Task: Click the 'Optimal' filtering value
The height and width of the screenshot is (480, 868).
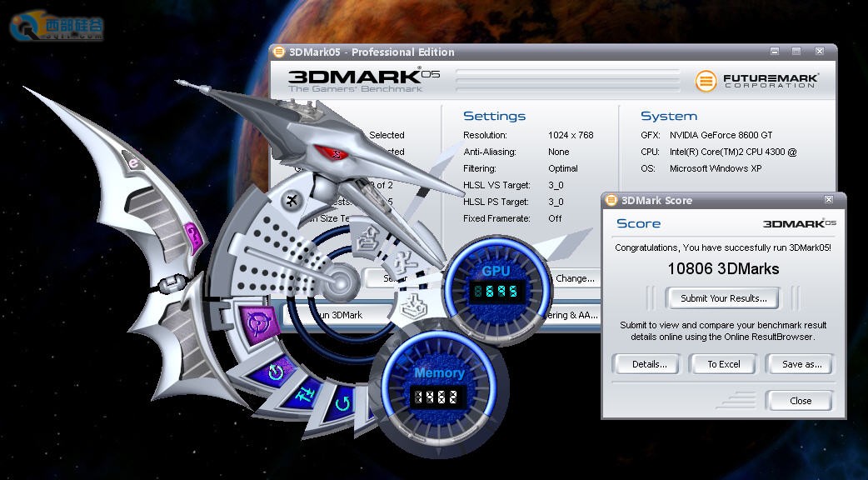Action: pos(563,168)
